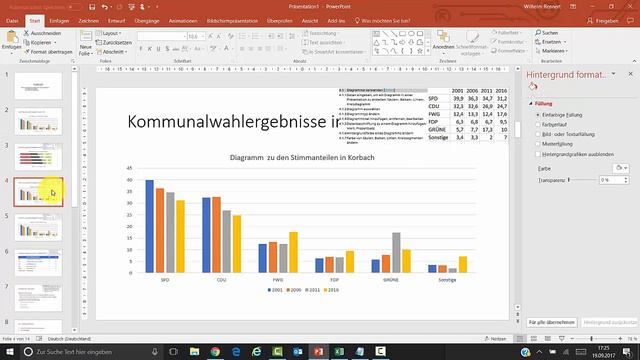Adjust the Transparenz slider
This screenshot has width=640, height=360.
569,180
